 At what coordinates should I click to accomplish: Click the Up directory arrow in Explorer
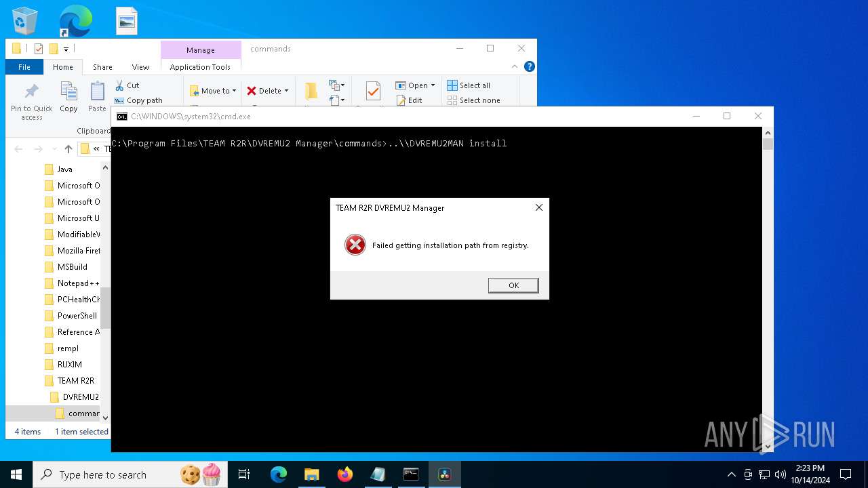[68, 149]
